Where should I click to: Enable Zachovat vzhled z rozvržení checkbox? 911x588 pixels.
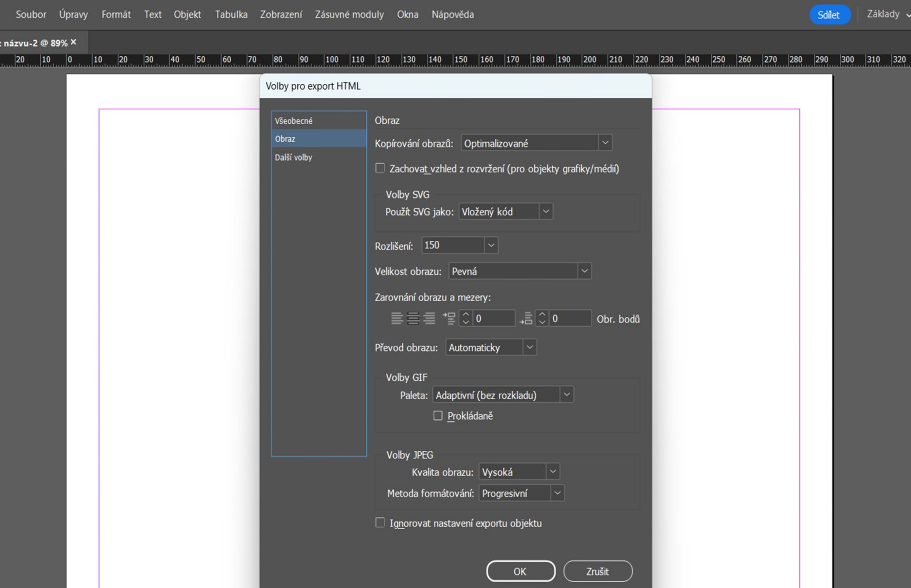point(380,168)
